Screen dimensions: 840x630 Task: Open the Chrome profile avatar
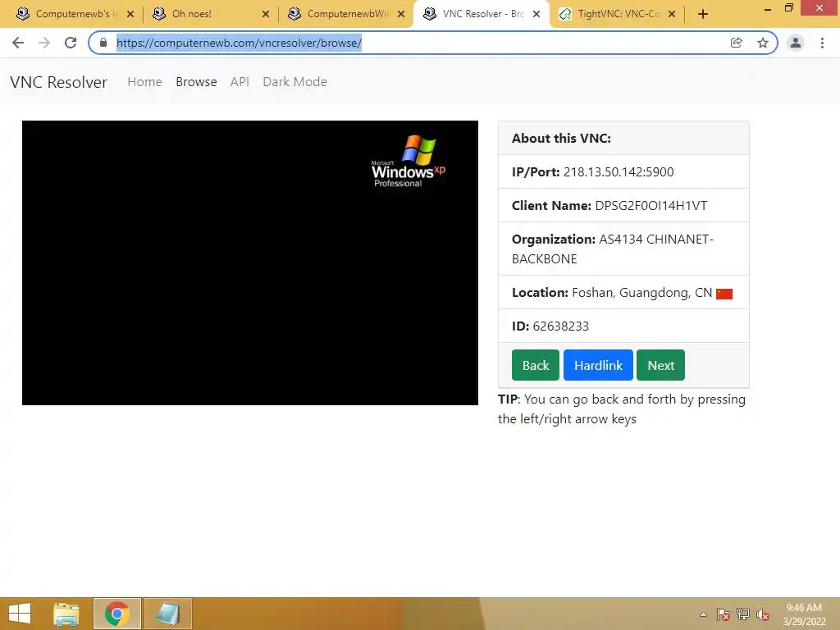796,43
